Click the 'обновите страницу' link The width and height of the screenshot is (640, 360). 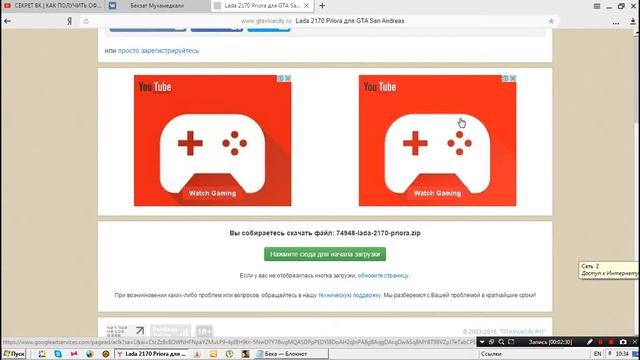point(383,276)
